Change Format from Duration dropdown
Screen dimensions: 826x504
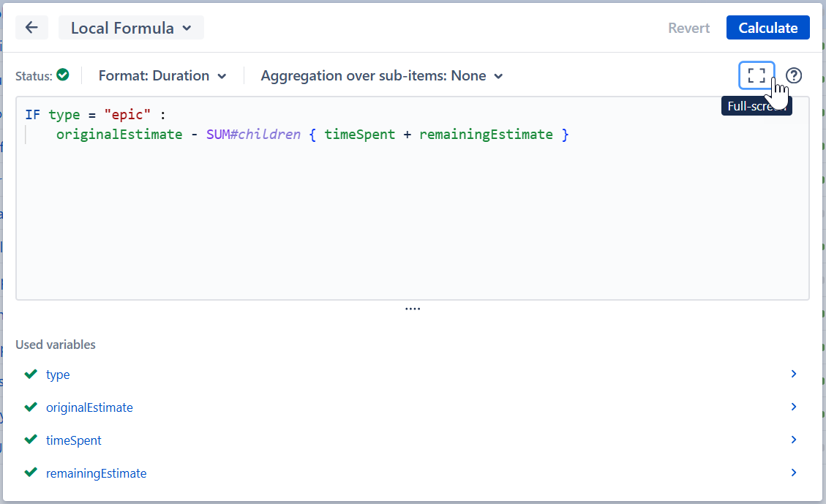162,75
